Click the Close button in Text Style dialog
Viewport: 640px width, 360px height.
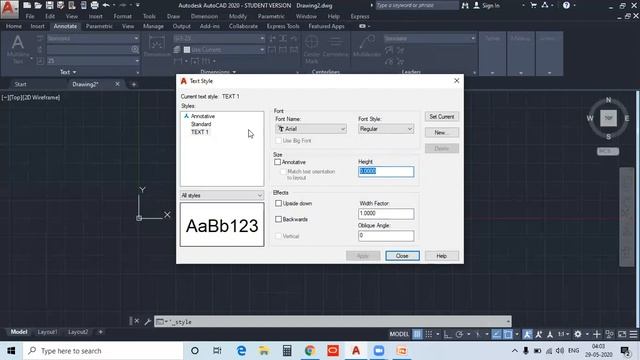(x=402, y=256)
